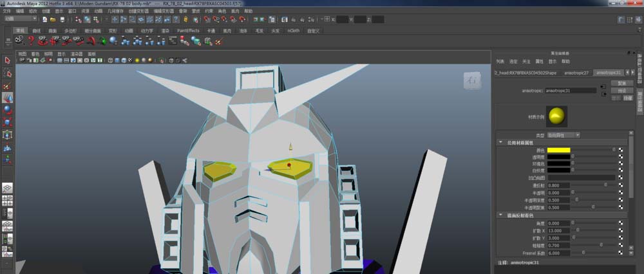Collapse the Specular Shading section
Image resolution: width=644 pixels, height=274 pixels.
coord(500,215)
